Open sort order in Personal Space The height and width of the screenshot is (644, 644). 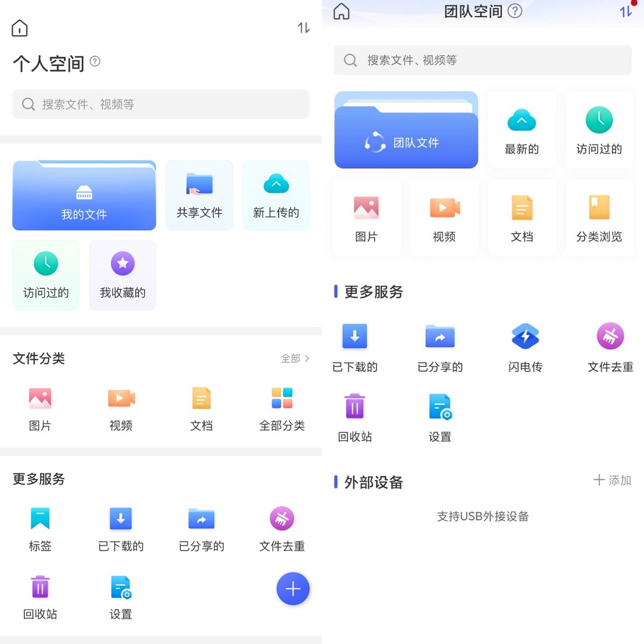[x=303, y=29]
